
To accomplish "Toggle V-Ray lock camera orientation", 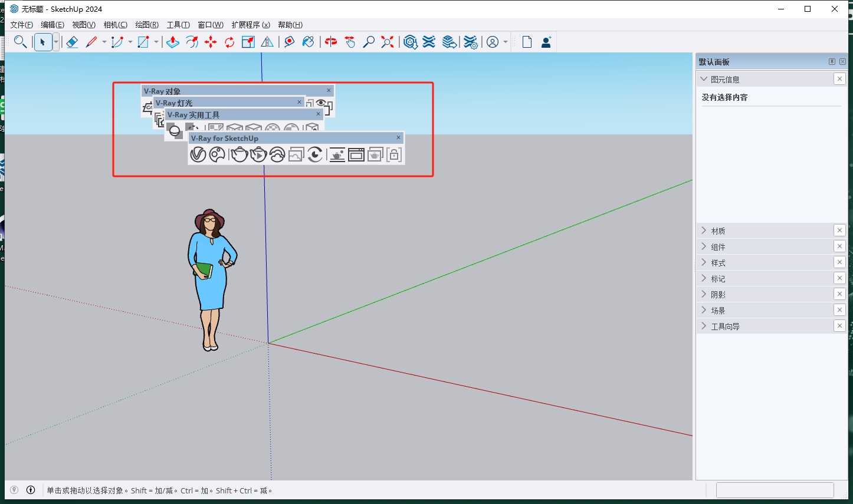I will coord(394,154).
